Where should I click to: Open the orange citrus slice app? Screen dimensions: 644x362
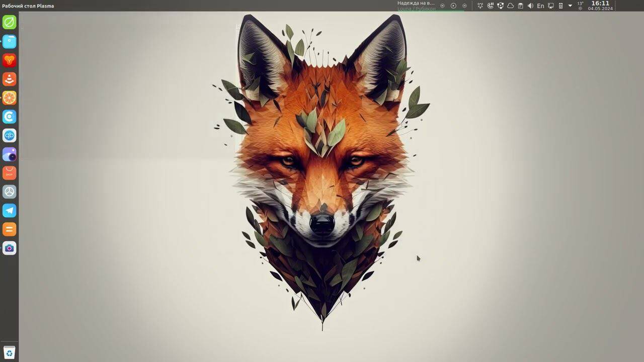(x=10, y=98)
